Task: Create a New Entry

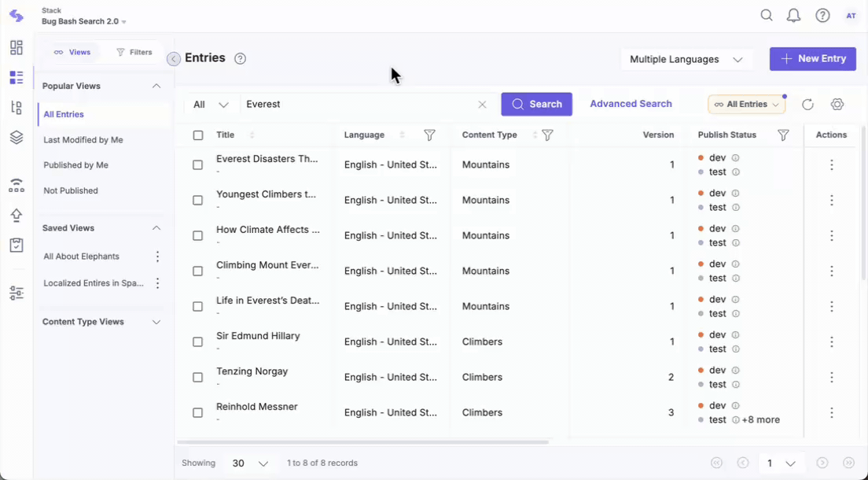Action: point(813,59)
